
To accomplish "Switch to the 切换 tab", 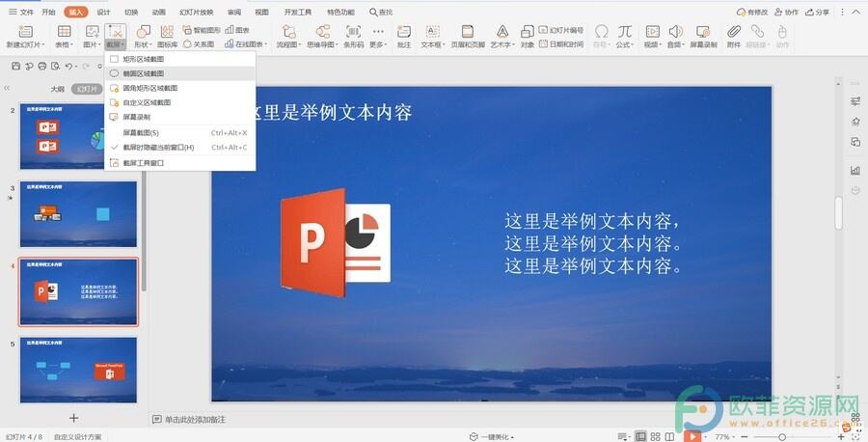I will (x=131, y=12).
